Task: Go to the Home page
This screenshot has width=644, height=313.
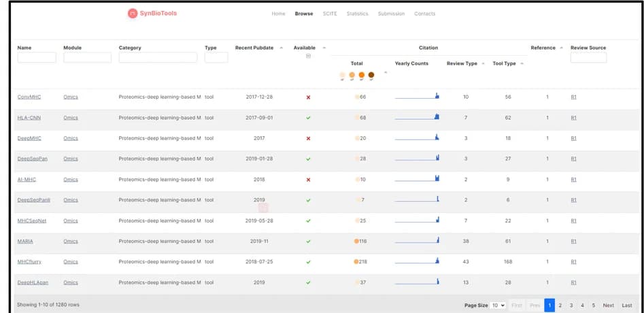Action: coord(278,14)
